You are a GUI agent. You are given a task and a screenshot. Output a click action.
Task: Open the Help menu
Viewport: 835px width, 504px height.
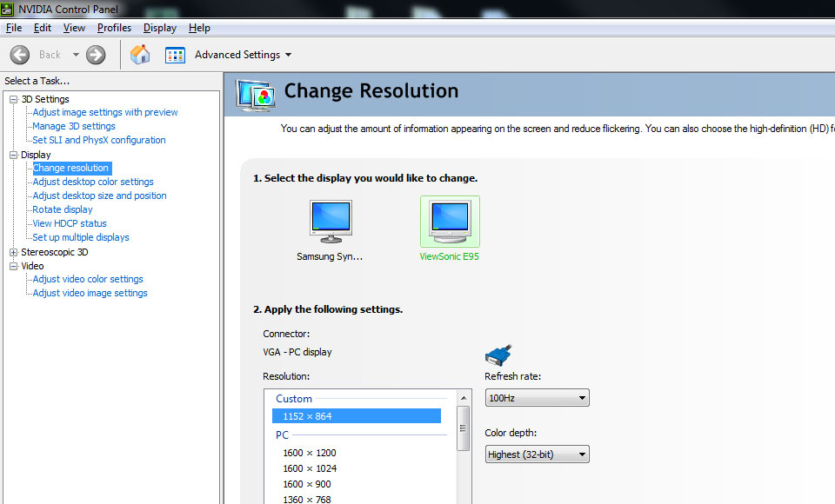(x=199, y=28)
